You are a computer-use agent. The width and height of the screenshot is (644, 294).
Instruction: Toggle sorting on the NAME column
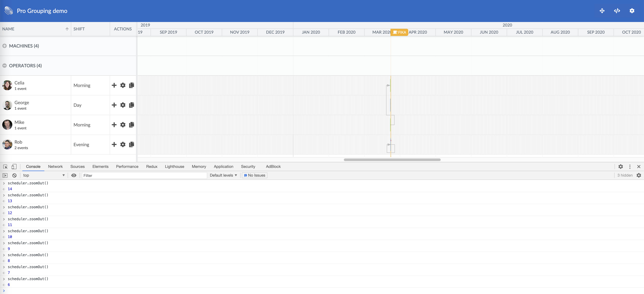point(67,29)
